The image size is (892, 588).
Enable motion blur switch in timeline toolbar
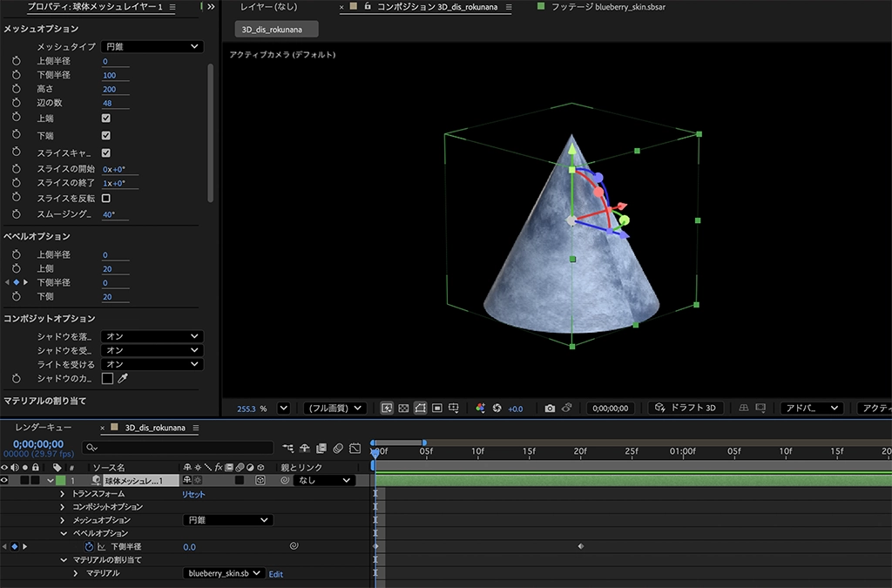tap(338, 449)
